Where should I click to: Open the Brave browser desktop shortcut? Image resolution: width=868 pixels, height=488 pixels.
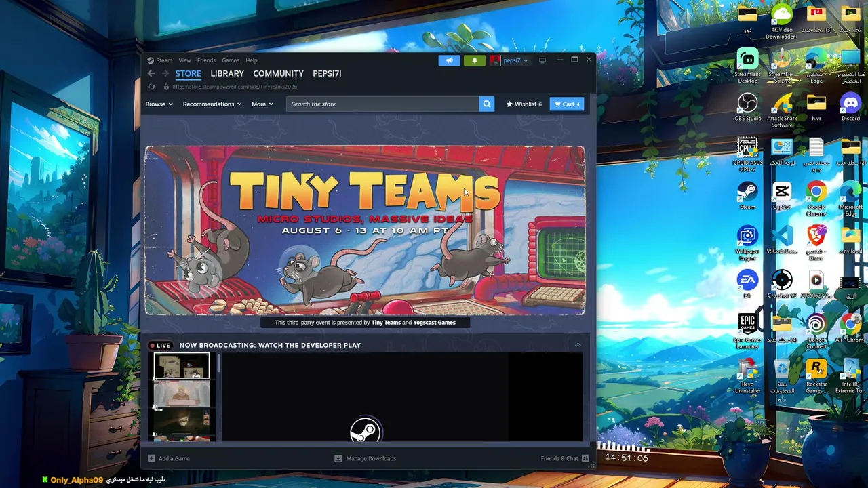coord(816,243)
